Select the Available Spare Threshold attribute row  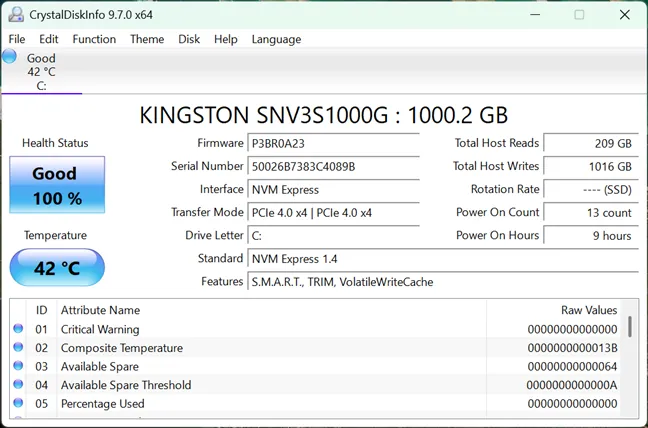click(x=317, y=385)
